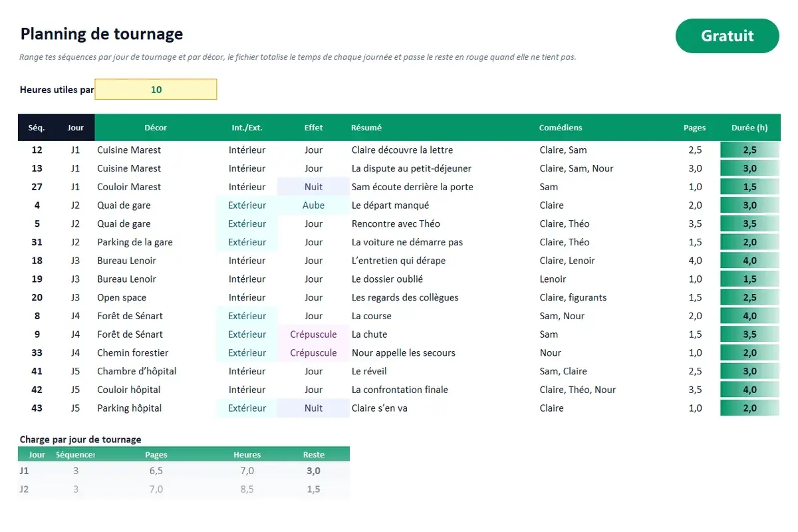Select the Aube effect cell
The height and width of the screenshot is (532, 798).
(314, 205)
